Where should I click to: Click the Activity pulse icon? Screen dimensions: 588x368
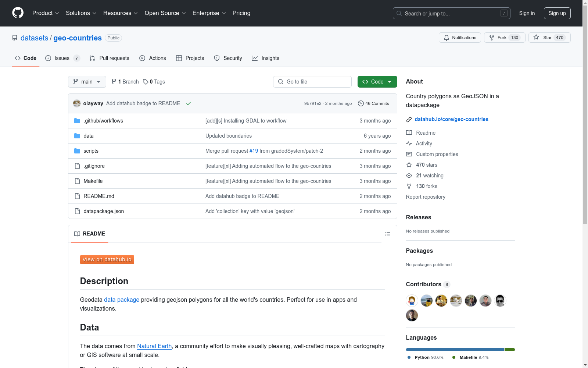pyautogui.click(x=409, y=144)
